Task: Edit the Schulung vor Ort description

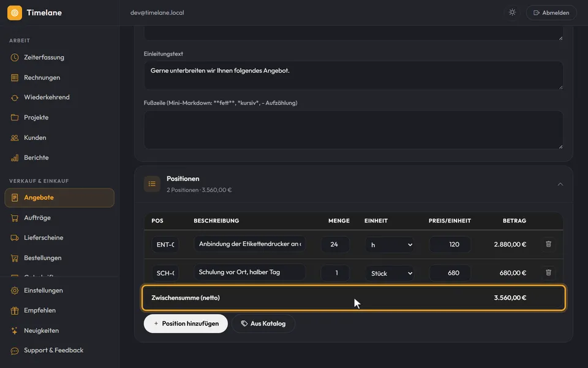Action: [x=250, y=272]
